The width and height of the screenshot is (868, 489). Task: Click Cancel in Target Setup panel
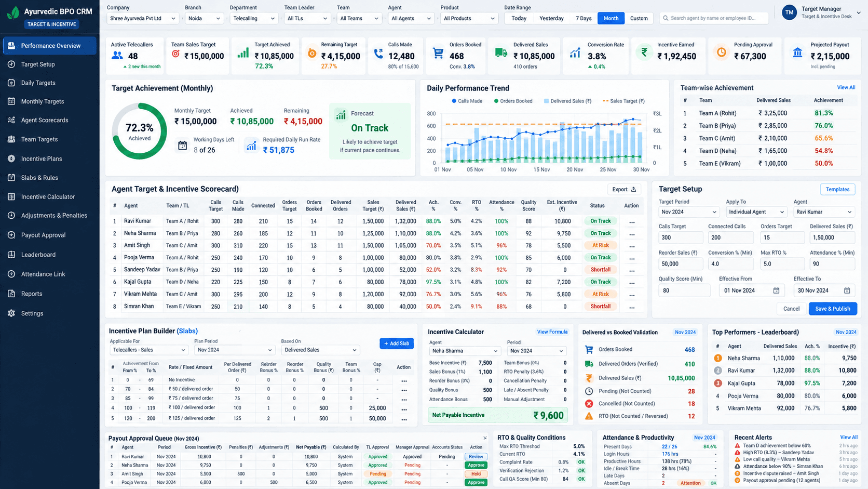pos(791,309)
